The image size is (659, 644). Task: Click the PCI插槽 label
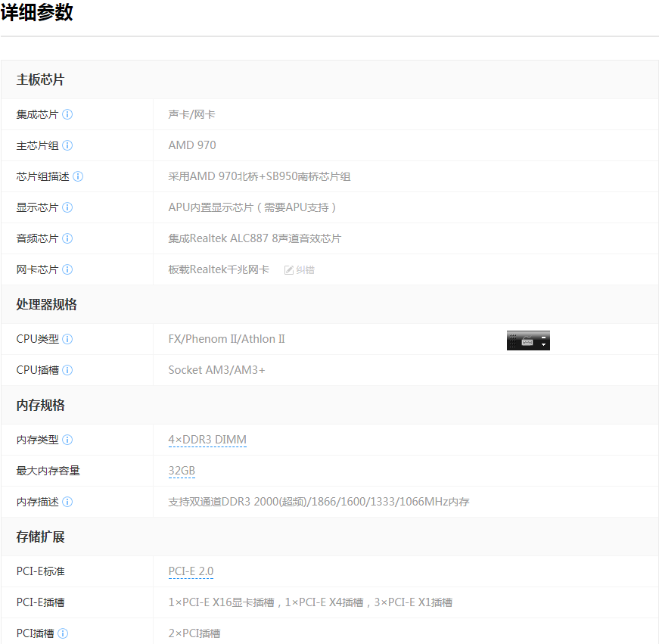click(x=35, y=633)
